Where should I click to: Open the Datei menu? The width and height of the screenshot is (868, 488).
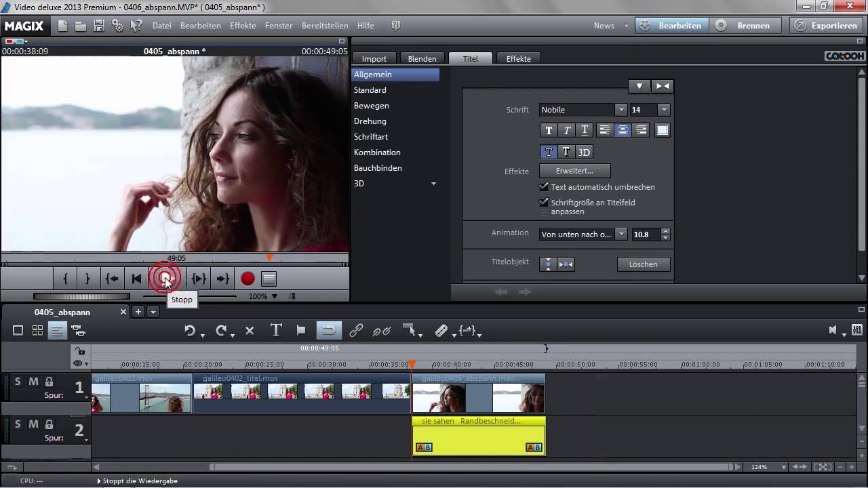pos(162,26)
